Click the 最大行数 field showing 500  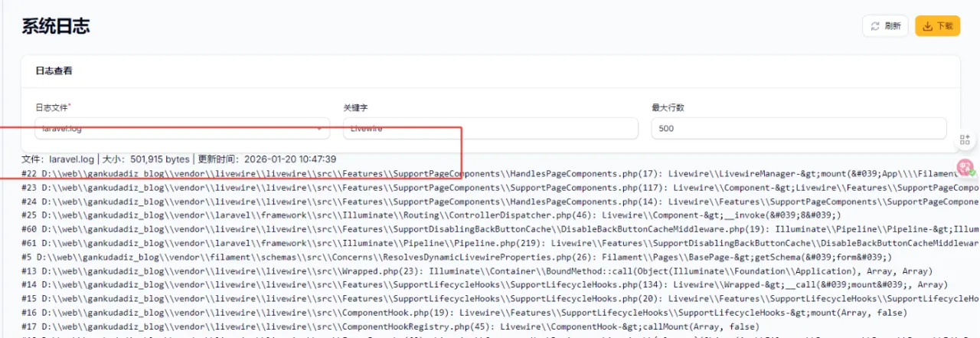[x=798, y=129]
